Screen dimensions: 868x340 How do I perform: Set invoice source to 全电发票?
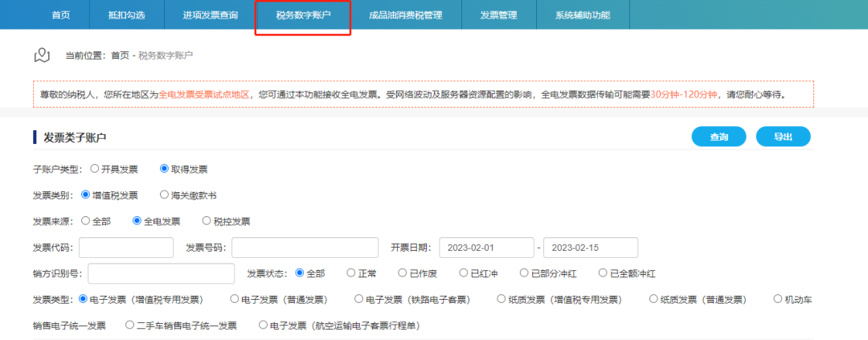pyautogui.click(x=137, y=221)
